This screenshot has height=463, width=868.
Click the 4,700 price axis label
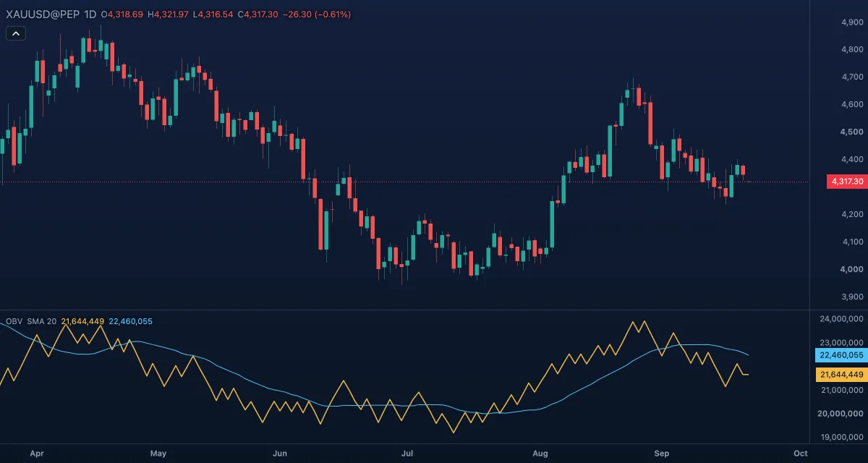(853, 77)
